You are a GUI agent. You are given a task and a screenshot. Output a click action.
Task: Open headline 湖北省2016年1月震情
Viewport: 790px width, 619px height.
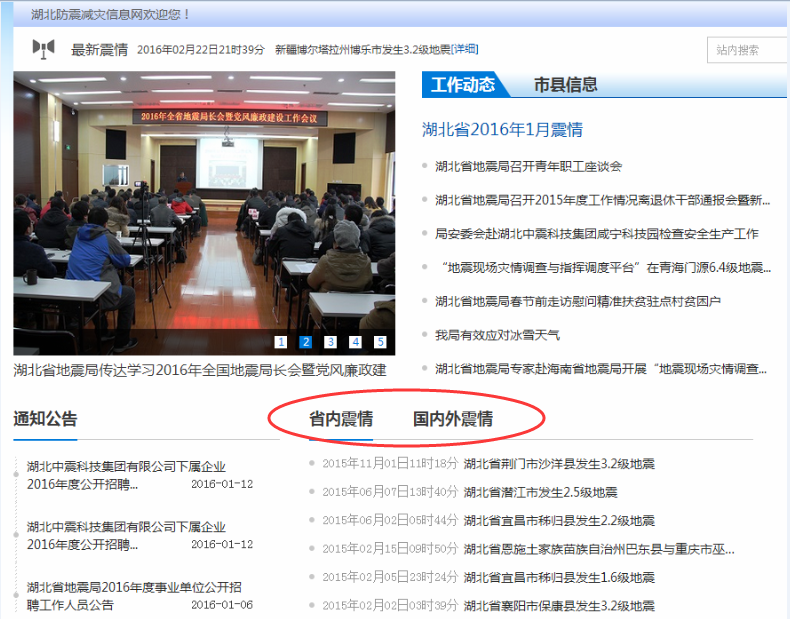[x=502, y=129]
